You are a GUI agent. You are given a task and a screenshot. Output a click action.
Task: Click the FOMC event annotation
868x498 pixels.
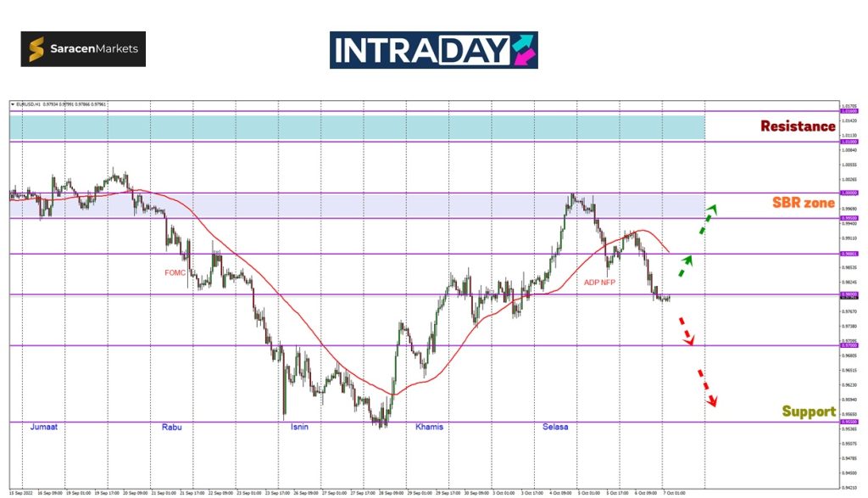pos(175,272)
